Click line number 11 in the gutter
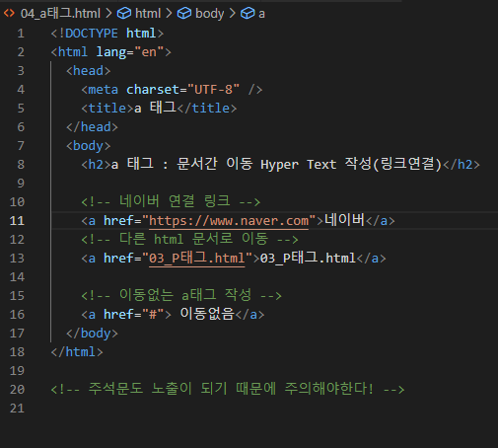Viewport: 498px width, 448px height. pos(17,221)
